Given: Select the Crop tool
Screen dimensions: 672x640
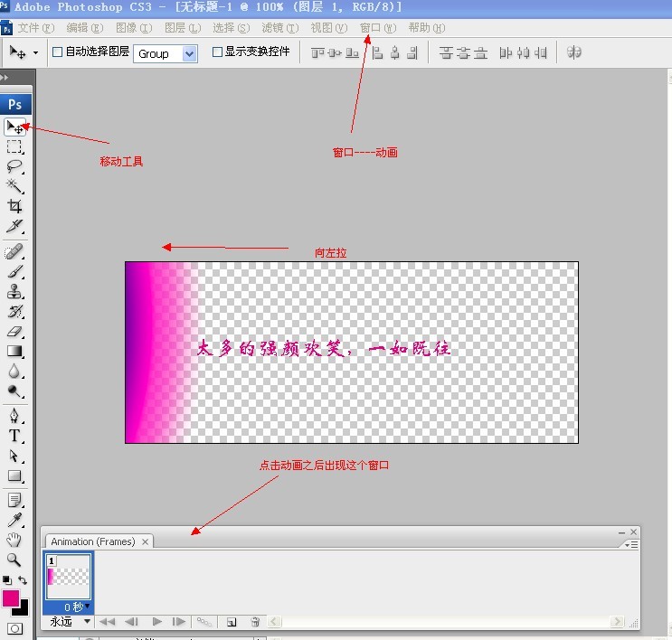Looking at the screenshot, I should [x=14, y=206].
